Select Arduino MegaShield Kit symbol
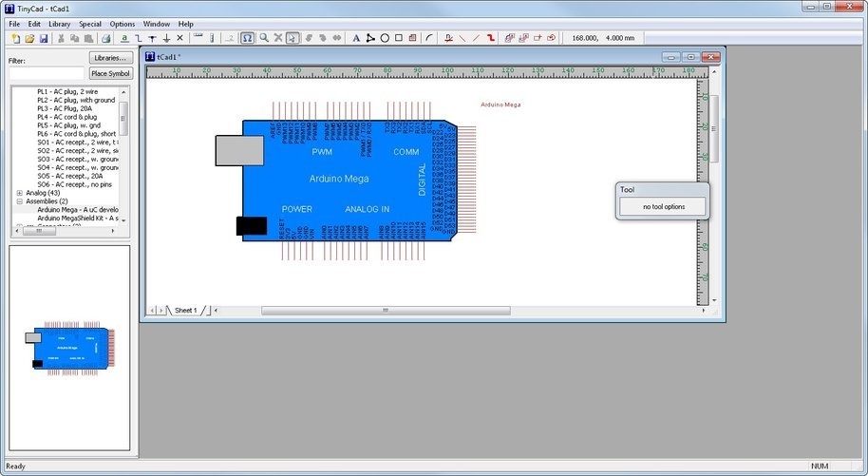The height and width of the screenshot is (476, 868). (x=78, y=219)
